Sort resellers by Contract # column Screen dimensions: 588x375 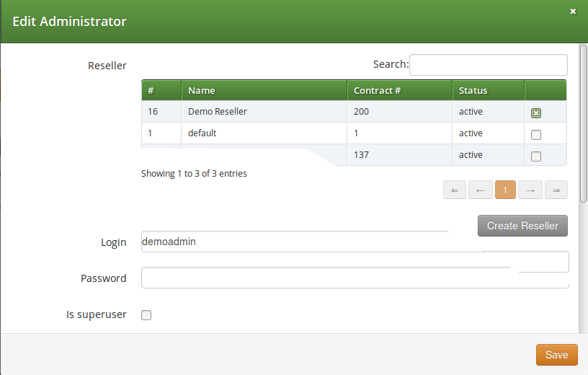[399, 91]
